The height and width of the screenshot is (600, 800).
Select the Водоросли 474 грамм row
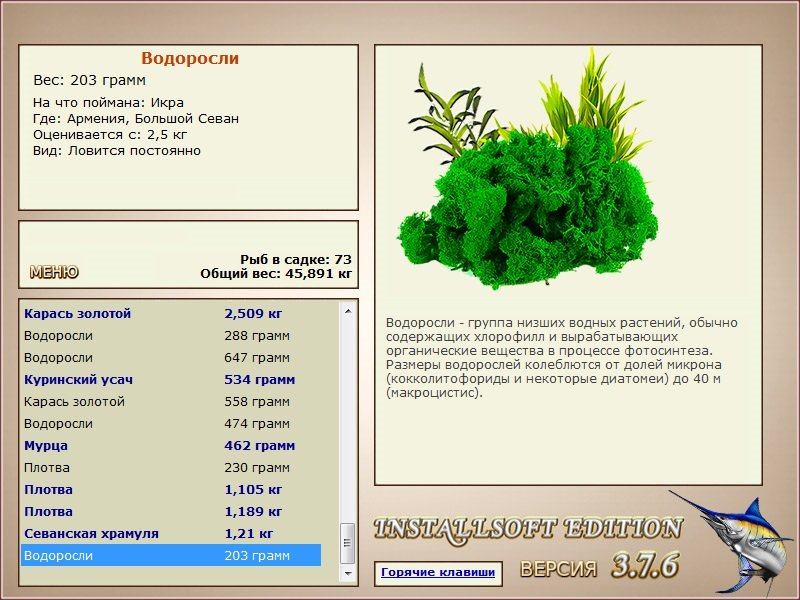[171, 423]
